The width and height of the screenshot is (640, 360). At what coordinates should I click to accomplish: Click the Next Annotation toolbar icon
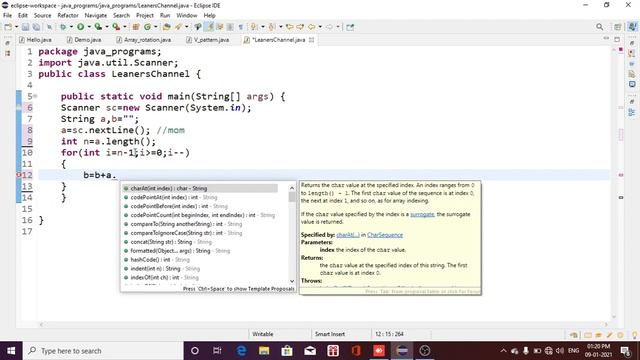(x=253, y=27)
